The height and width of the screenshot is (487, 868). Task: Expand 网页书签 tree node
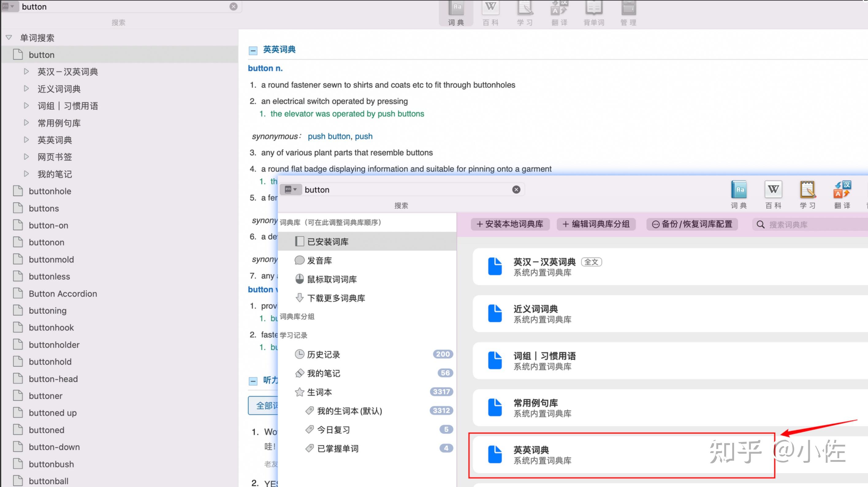tap(26, 157)
